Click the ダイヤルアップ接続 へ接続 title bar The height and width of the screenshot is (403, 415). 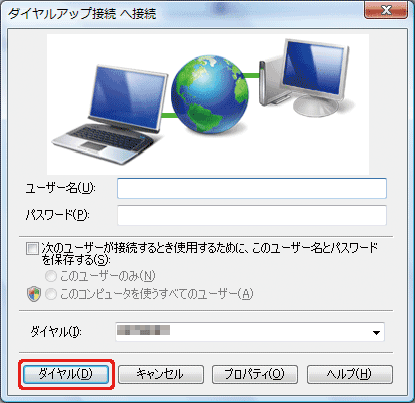(x=82, y=13)
